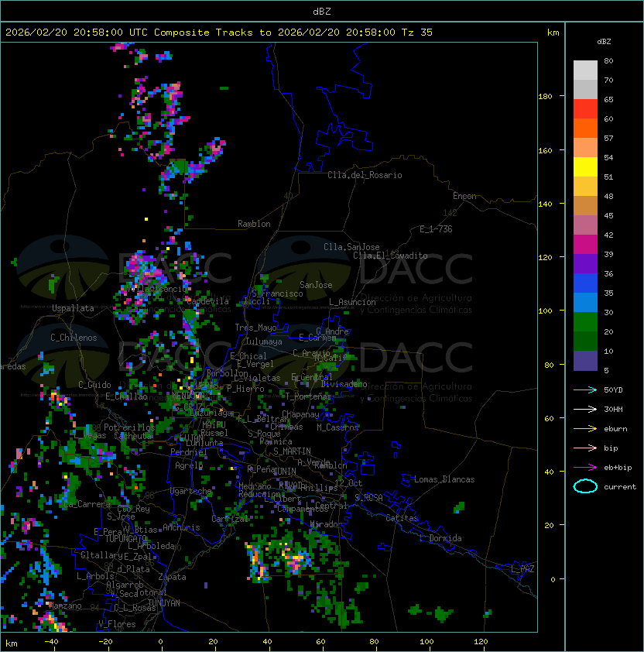The image size is (644, 652).
Task: Click the 'M_Caseros' map label
Action: [x=337, y=427]
